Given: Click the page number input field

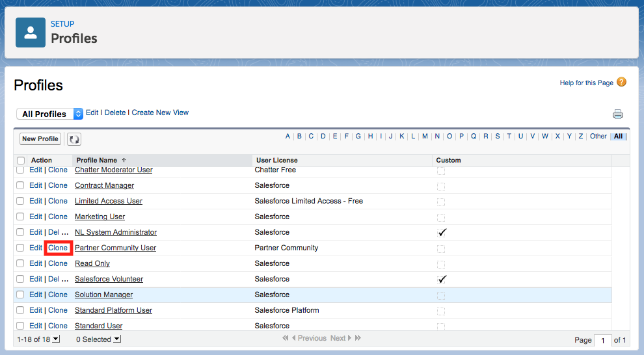Looking at the screenshot, I should (x=603, y=340).
